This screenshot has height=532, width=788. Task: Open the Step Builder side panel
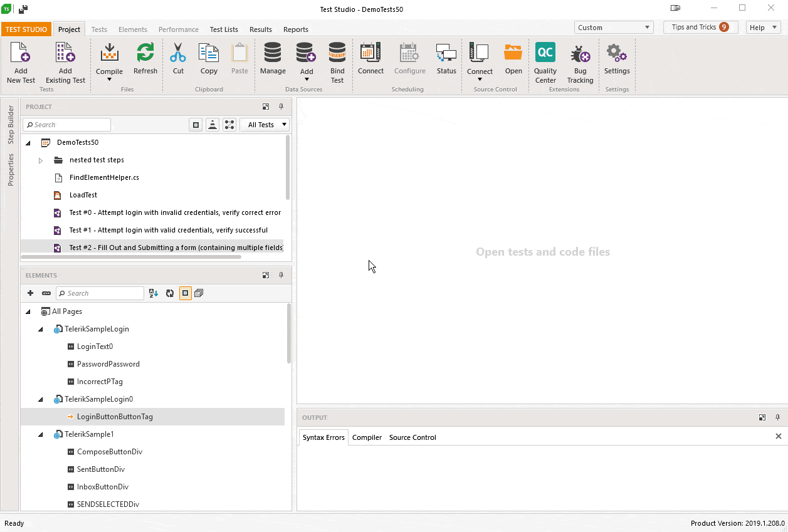point(11,125)
